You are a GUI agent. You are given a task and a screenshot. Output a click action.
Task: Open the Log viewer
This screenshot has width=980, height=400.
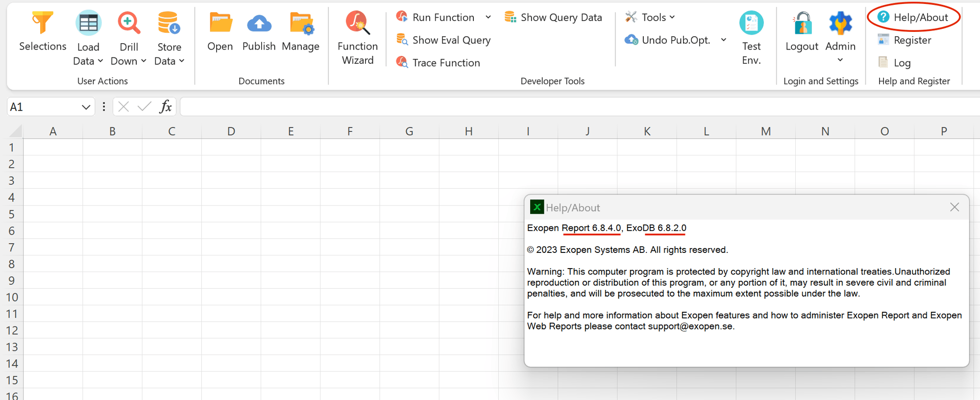click(x=895, y=62)
